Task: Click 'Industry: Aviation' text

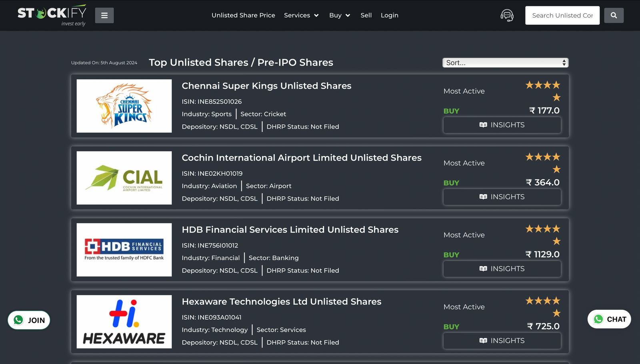Action: (x=209, y=186)
